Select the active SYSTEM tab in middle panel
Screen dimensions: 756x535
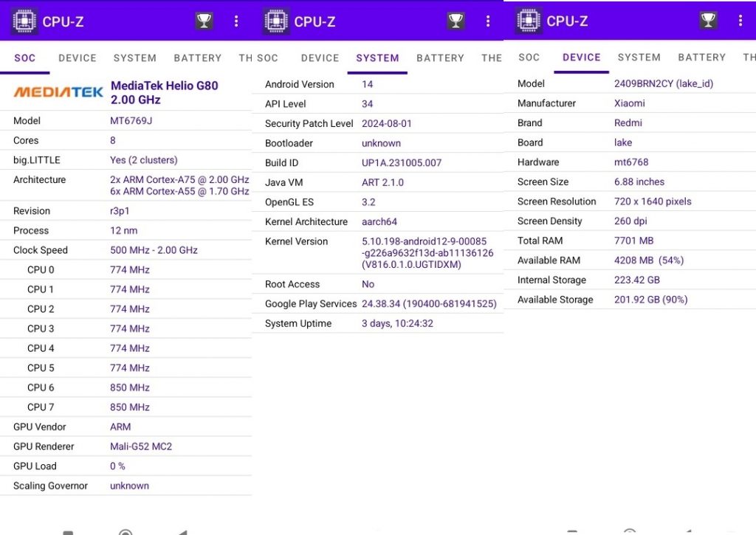coord(377,58)
